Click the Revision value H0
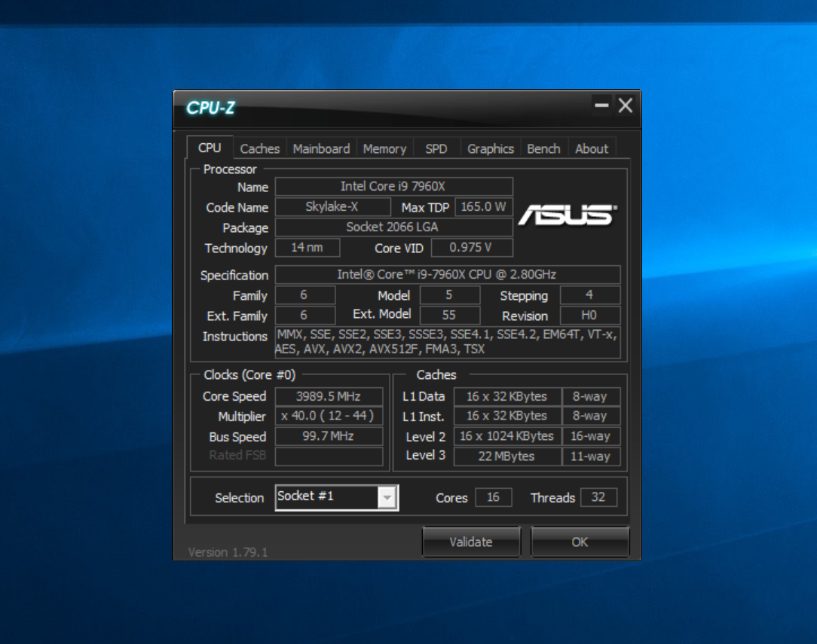 [590, 315]
